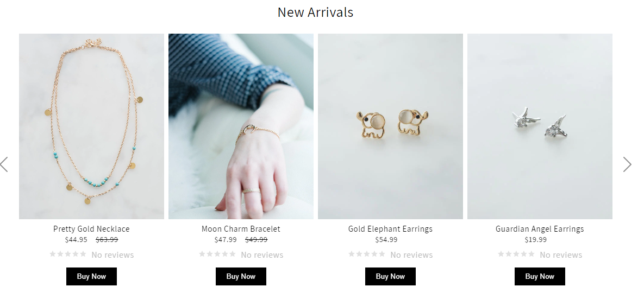Open the Moon Charm Bracelet product image
The width and height of the screenshot is (644, 293).
click(x=241, y=126)
